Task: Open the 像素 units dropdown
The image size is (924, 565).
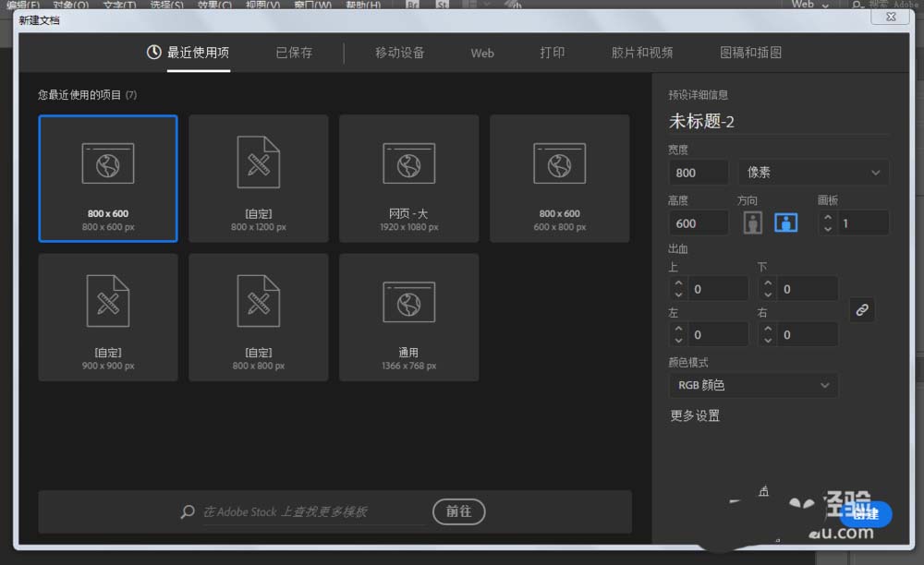Action: pyautogui.click(x=813, y=173)
